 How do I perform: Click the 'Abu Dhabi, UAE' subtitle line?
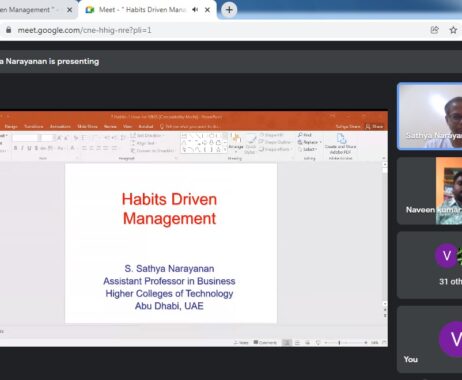tap(169, 306)
